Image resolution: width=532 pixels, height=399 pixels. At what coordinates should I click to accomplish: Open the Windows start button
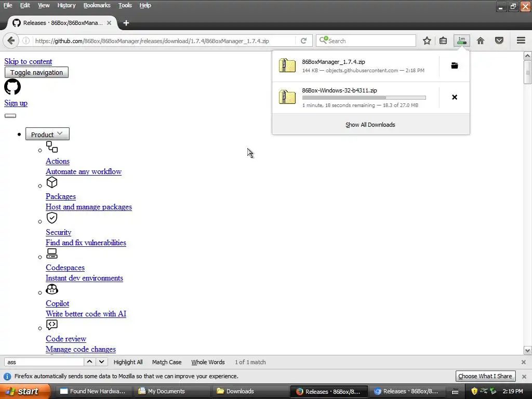click(x=24, y=391)
